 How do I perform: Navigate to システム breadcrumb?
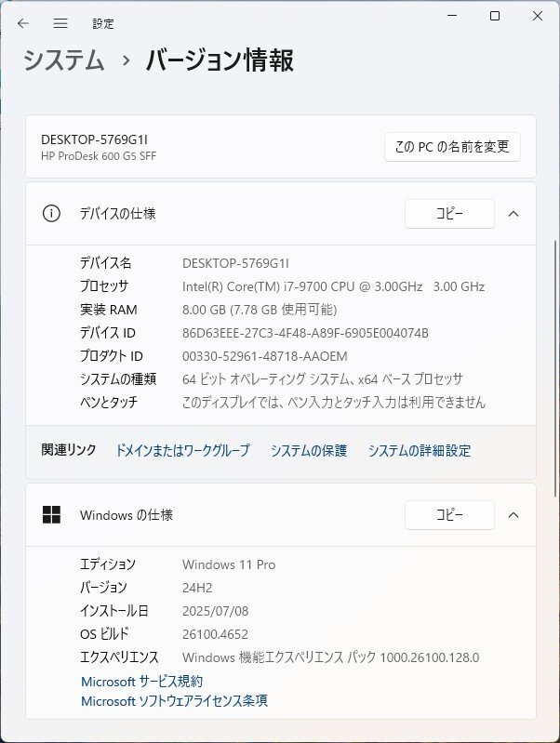tap(63, 60)
